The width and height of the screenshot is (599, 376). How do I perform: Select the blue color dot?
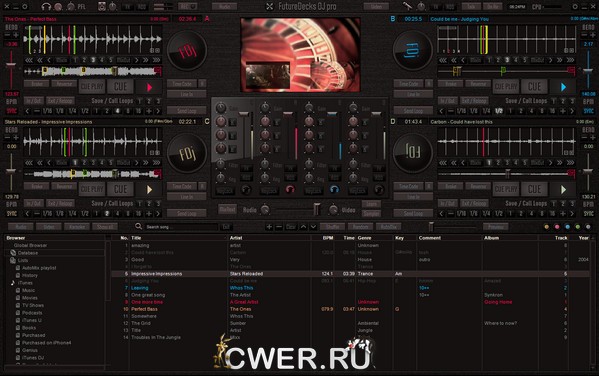[567, 227]
